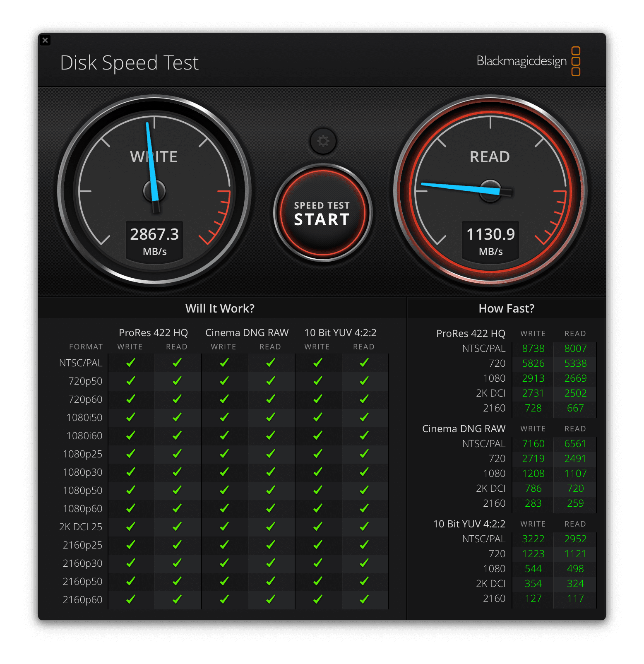This screenshot has height=664, width=644.
Task: Click the How Fast? header
Action: coord(506,308)
